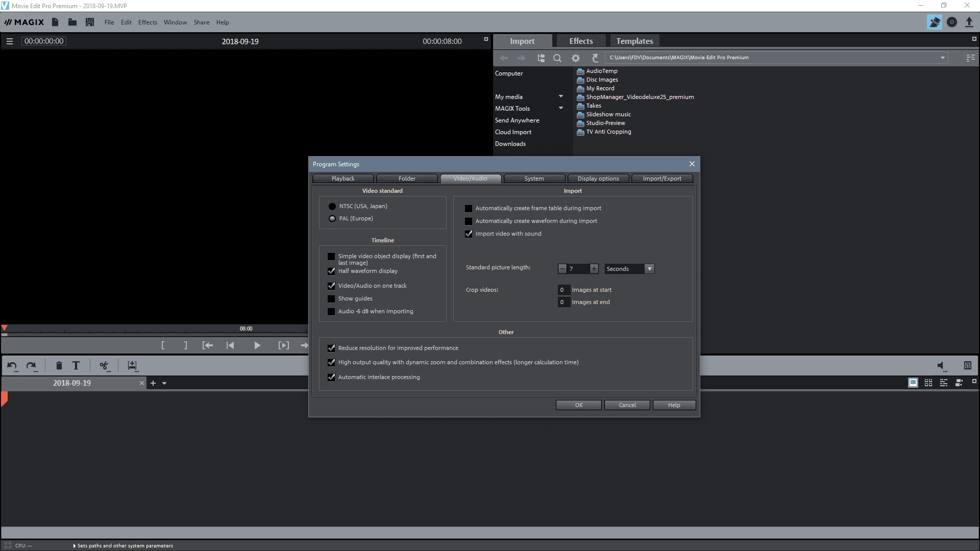Open the File menu

click(109, 22)
